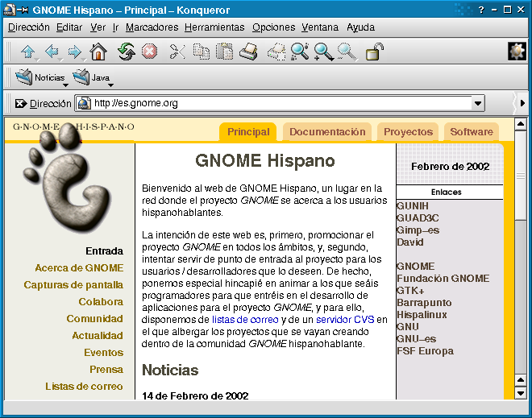Go forward with the Forward arrow icon
The image size is (532, 418).
[75, 52]
